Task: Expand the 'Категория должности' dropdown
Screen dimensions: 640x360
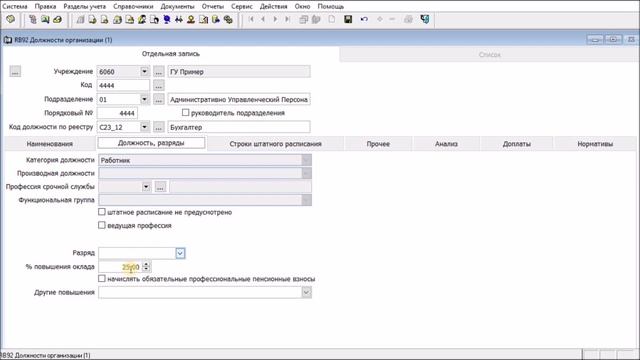Action: [x=306, y=160]
